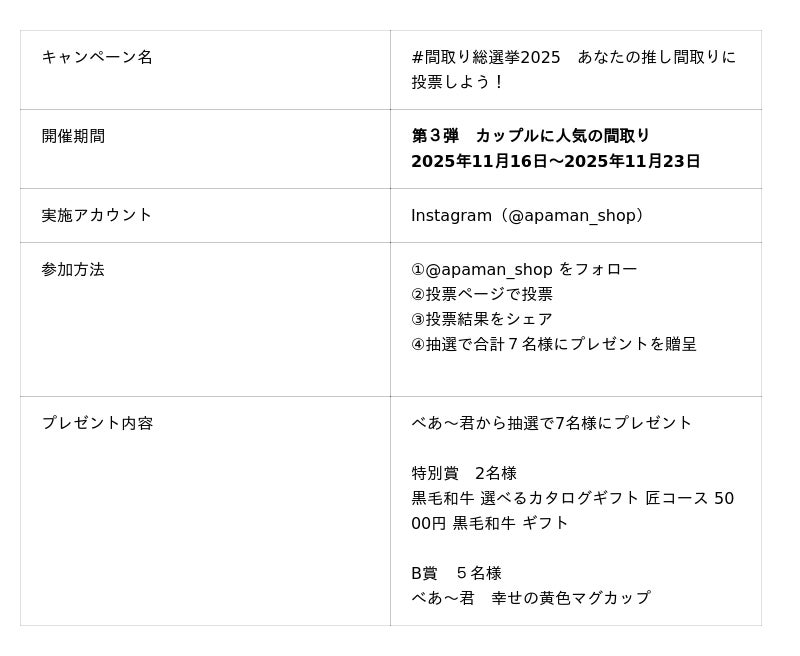Click the 黒毛和牛 選べるカタログギフト 匠コース line
Viewport: 800px width, 656px height.
pos(572,498)
